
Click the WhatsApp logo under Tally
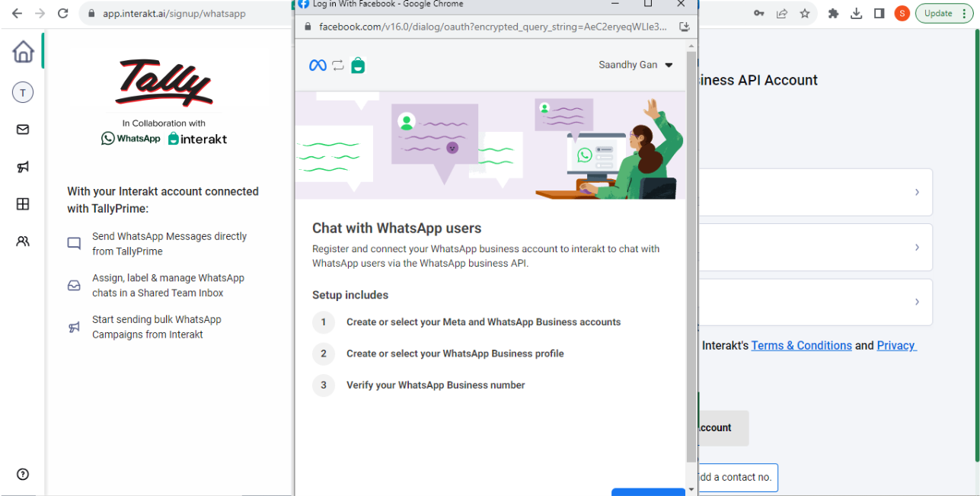tap(131, 139)
